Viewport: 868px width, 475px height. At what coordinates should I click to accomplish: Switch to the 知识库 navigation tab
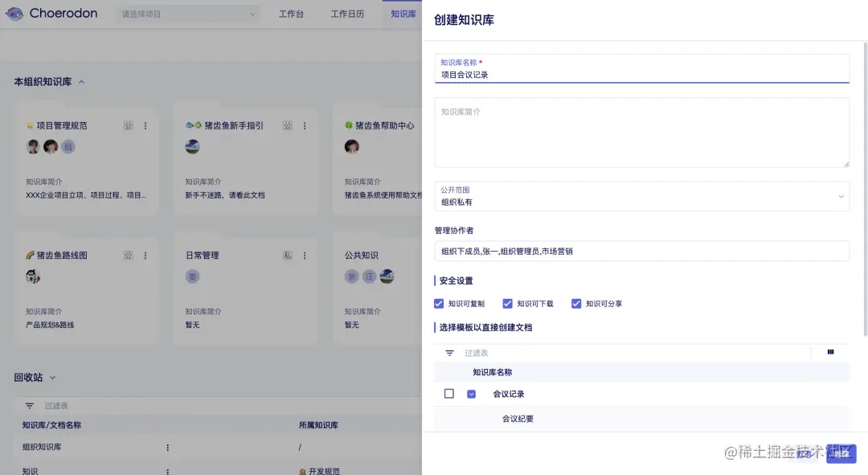403,13
